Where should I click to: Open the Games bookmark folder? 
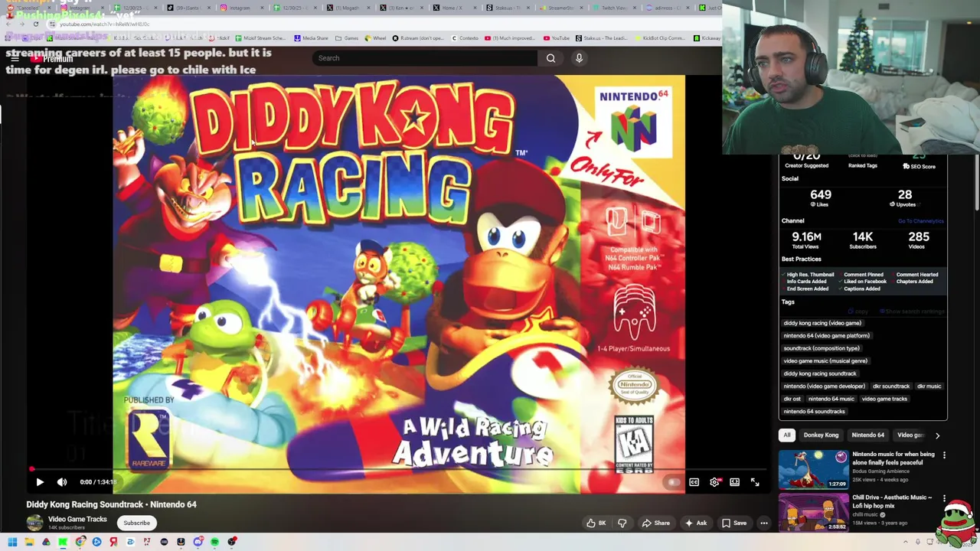347,37
